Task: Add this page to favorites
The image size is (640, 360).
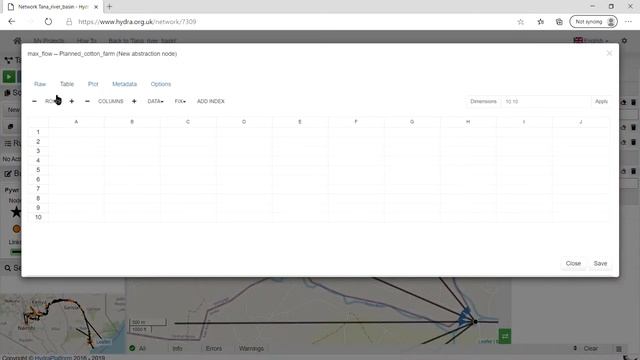Action: coord(520,22)
